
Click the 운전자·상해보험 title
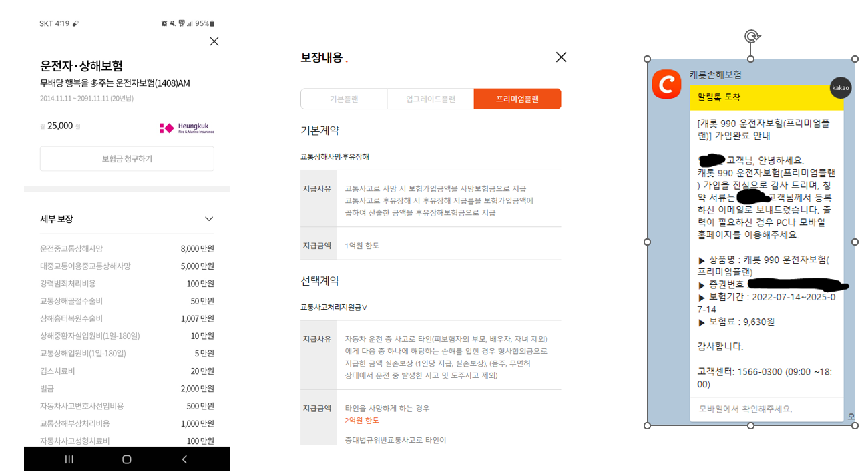pyautogui.click(x=81, y=66)
